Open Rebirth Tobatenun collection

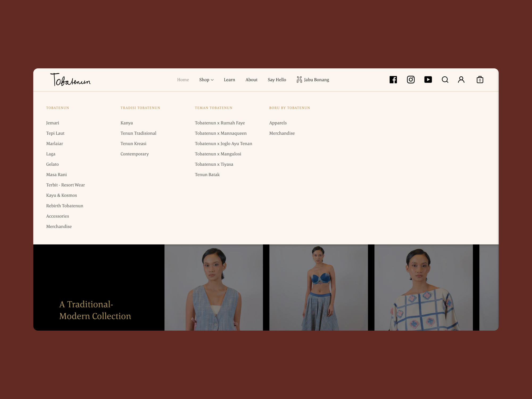65,206
